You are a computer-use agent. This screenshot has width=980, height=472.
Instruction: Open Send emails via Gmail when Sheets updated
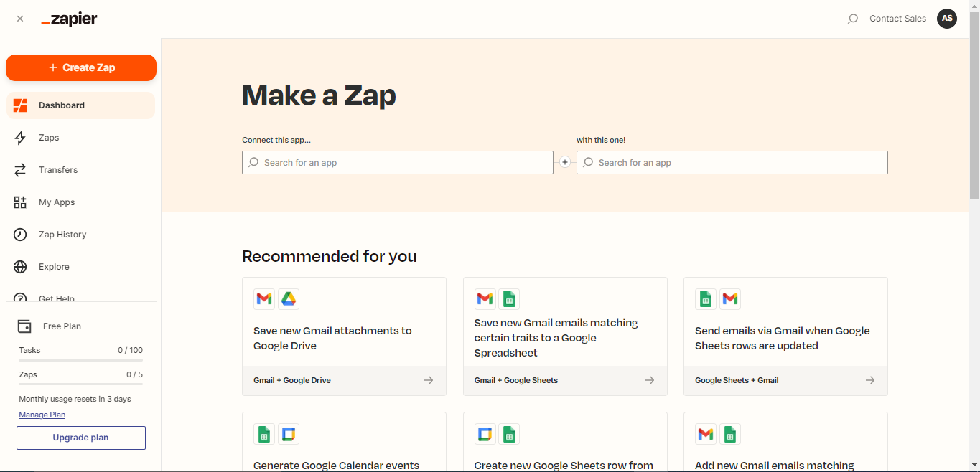pyautogui.click(x=785, y=336)
